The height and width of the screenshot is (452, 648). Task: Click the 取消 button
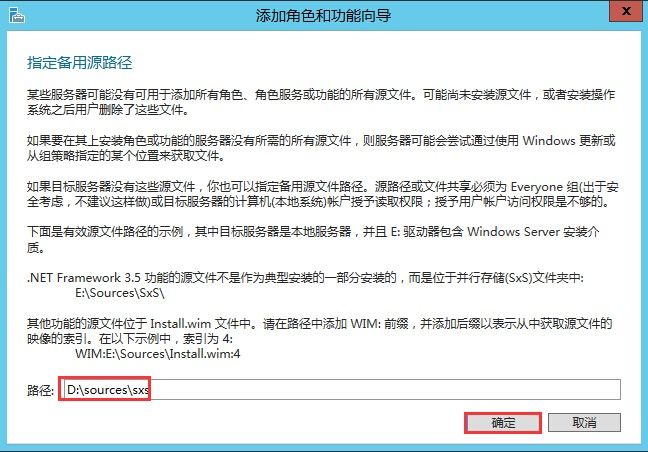coord(584,423)
